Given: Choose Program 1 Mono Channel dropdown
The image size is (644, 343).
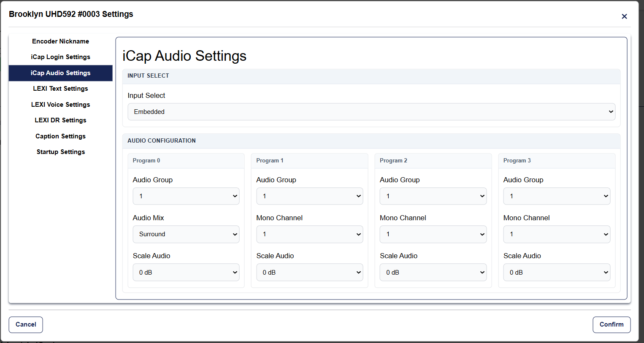Looking at the screenshot, I should coord(310,234).
